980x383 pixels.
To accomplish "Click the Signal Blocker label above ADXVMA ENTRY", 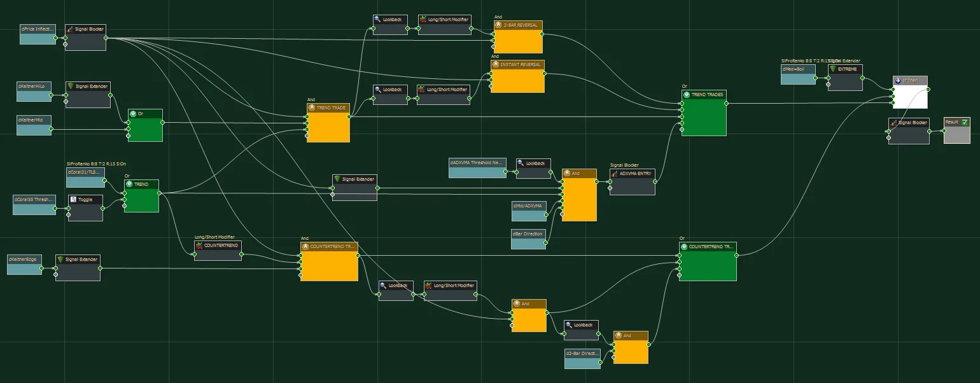I will point(624,165).
